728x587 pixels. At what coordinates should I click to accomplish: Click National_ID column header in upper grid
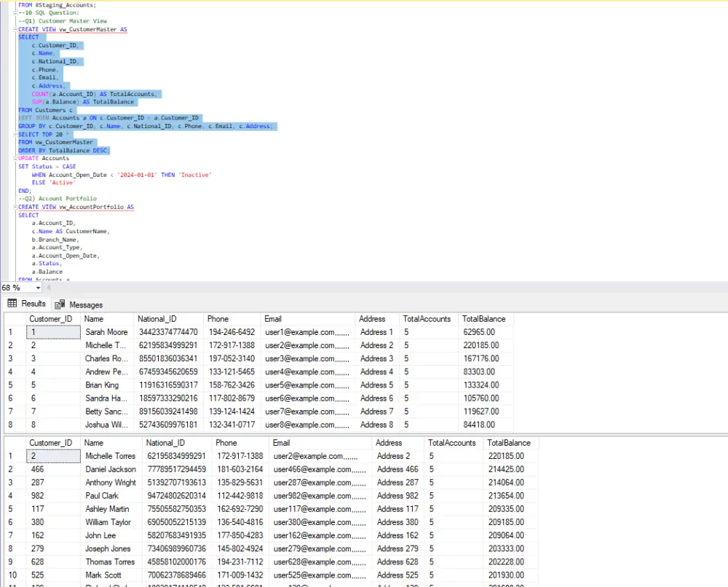(169, 319)
